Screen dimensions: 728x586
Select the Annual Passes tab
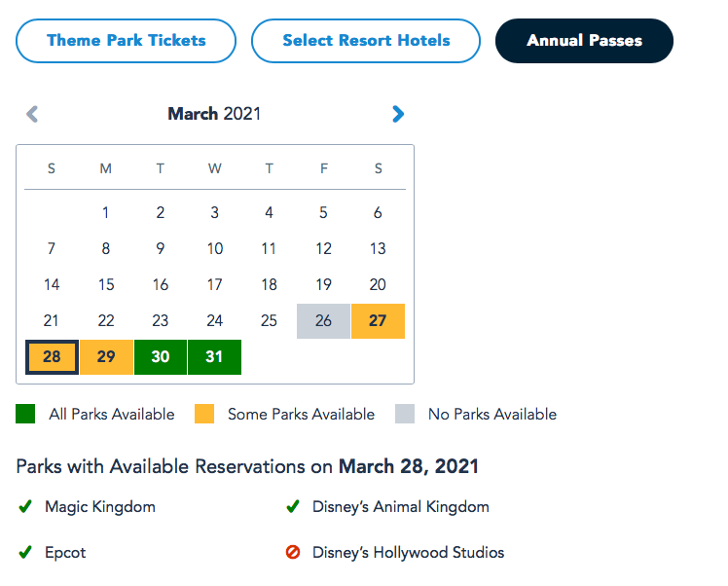coord(584,41)
